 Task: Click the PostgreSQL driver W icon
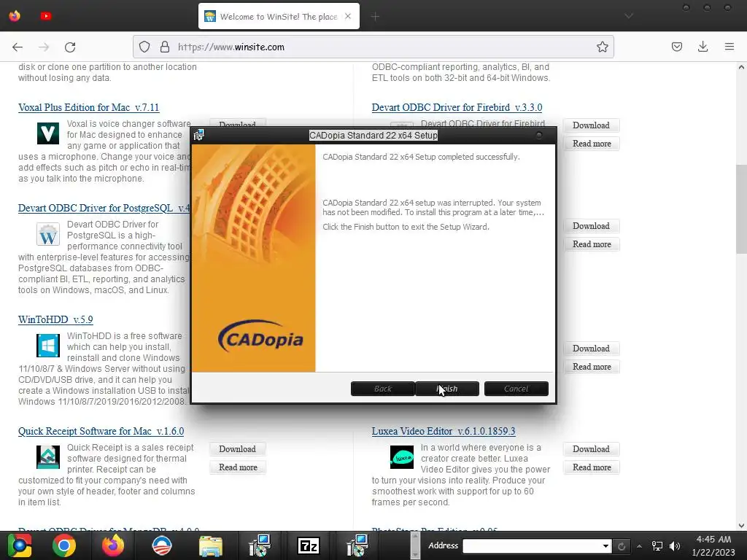click(48, 234)
